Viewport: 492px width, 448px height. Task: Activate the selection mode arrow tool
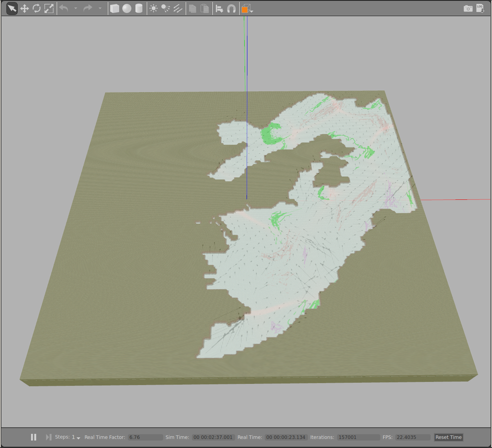tap(12, 9)
